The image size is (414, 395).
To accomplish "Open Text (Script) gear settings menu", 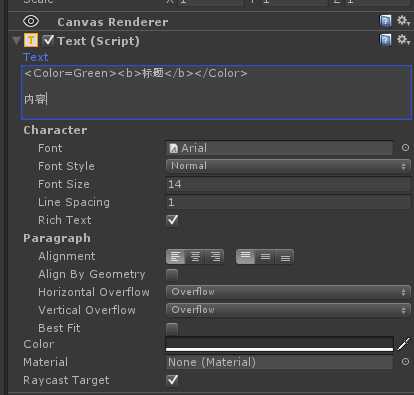I will point(403,40).
